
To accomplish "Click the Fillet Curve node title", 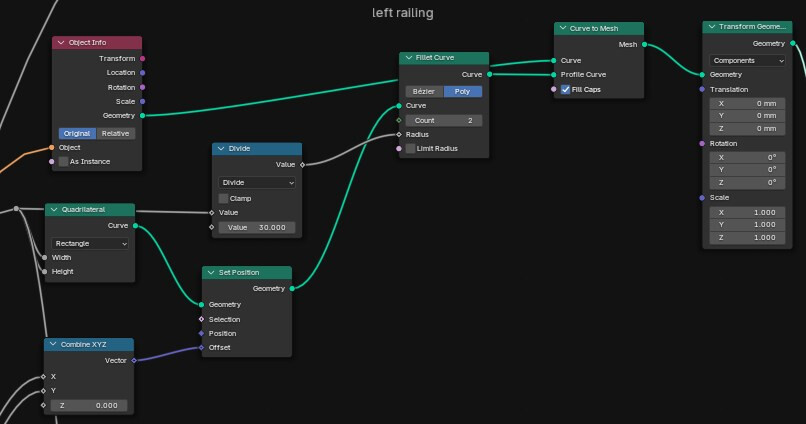I will click(x=435, y=58).
